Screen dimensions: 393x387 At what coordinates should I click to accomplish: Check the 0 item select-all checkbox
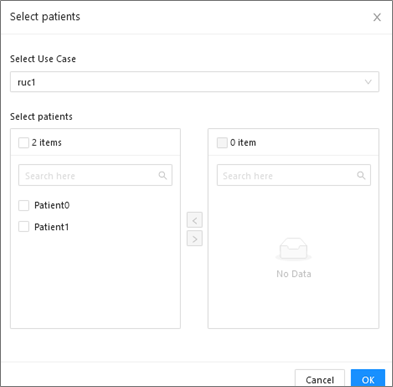[222, 143]
